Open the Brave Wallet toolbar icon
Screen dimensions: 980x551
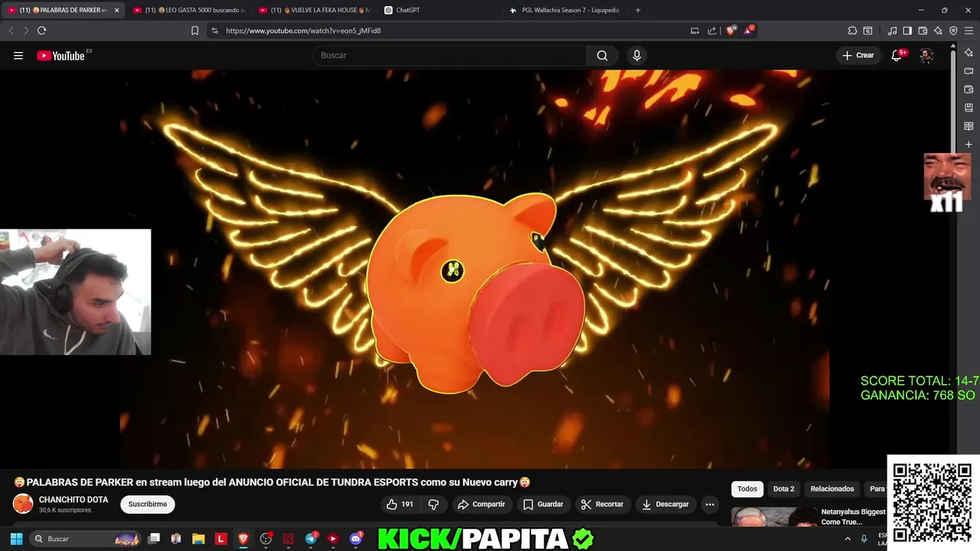tap(923, 31)
